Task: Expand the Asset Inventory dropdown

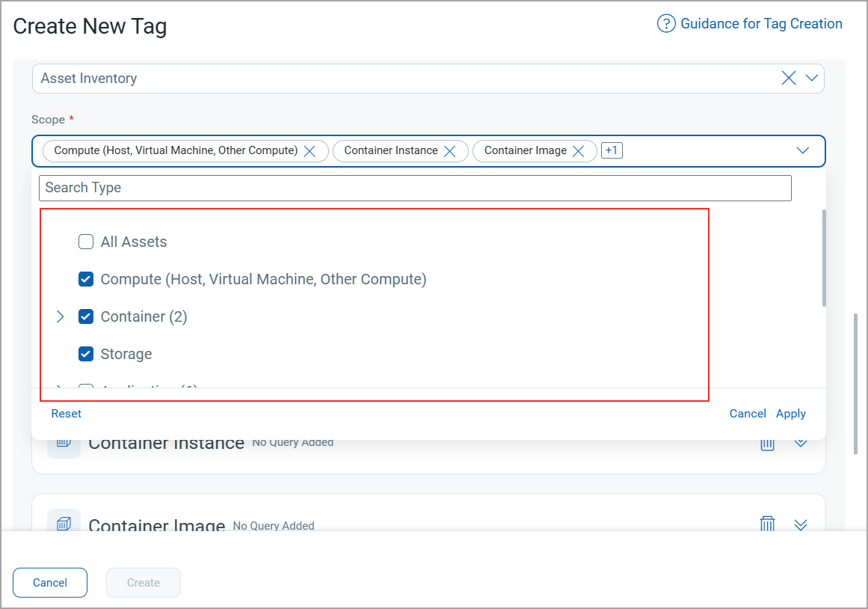Action: (x=811, y=78)
